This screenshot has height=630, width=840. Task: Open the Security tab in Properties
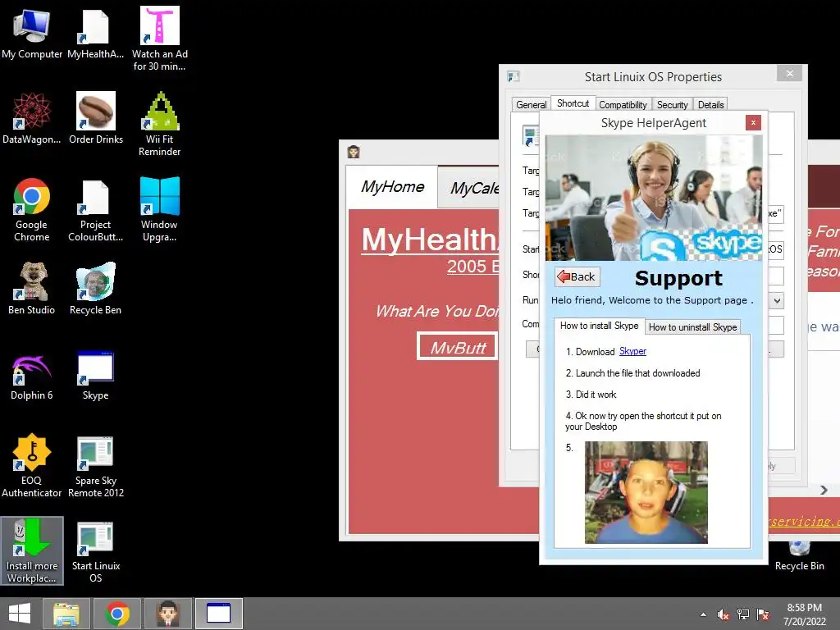(673, 105)
